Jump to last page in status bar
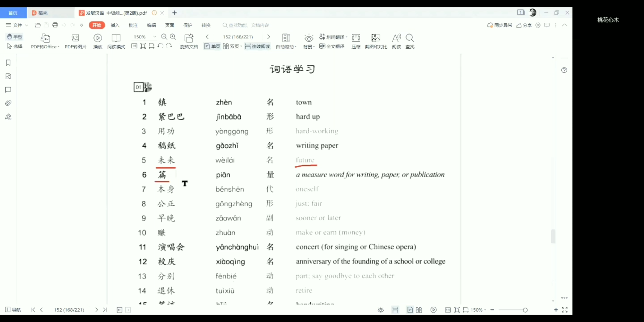This screenshot has height=322, width=644. [x=105, y=310]
